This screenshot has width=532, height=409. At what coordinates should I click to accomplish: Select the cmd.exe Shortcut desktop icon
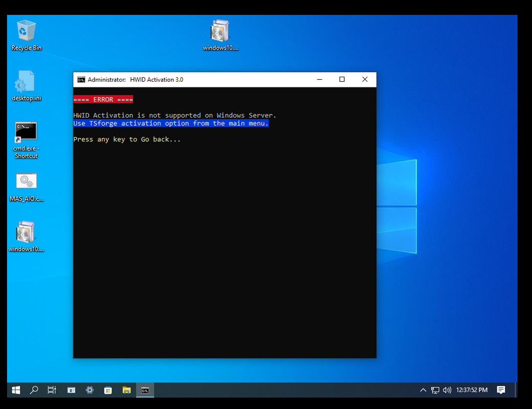tap(26, 141)
